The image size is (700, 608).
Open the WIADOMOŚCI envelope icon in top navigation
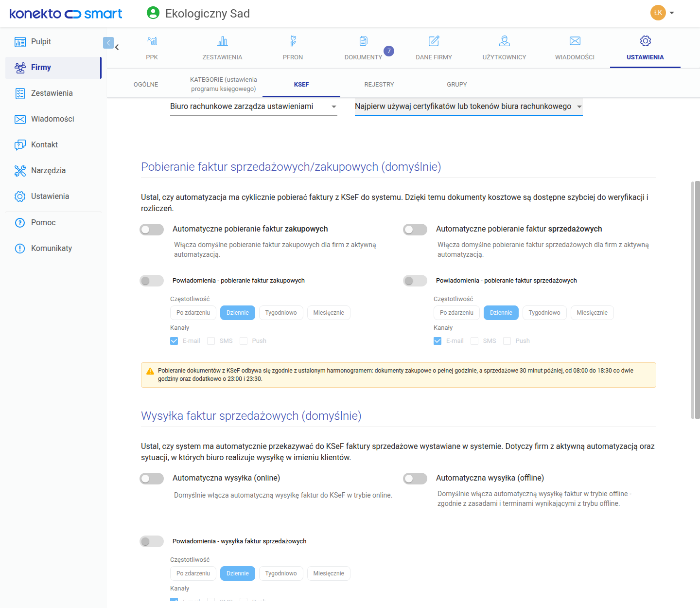point(575,41)
